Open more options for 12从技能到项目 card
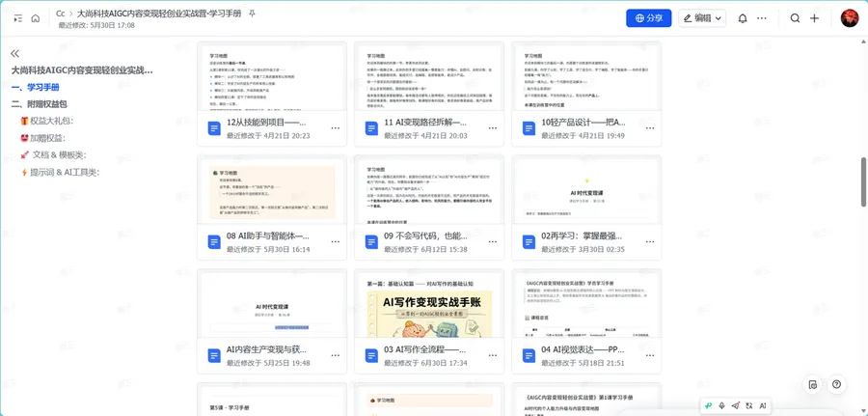 tap(336, 128)
